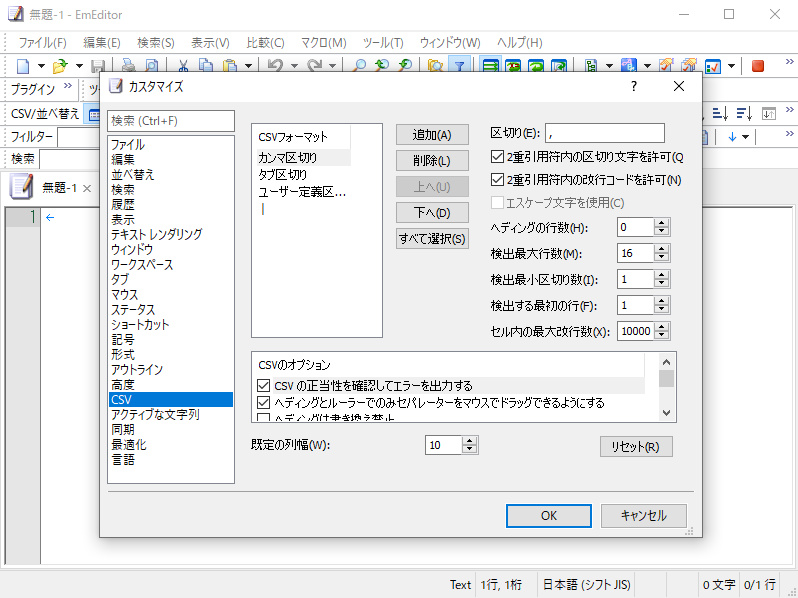Click the Find in Files icon

coord(435,66)
